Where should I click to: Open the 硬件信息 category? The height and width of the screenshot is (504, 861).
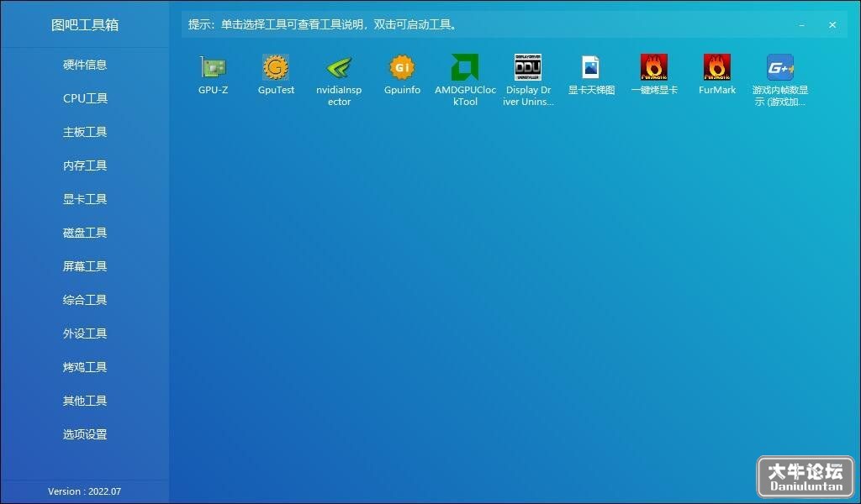coord(85,65)
